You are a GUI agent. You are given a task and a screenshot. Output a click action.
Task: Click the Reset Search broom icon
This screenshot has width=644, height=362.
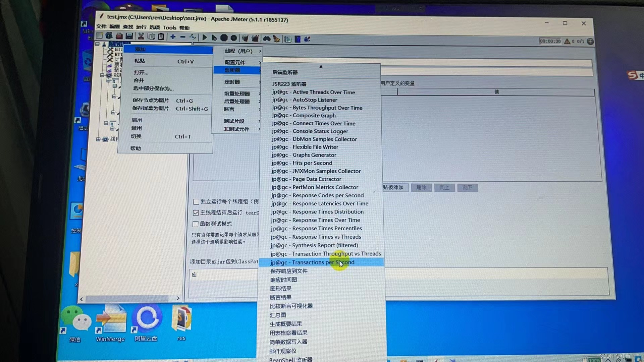(276, 39)
